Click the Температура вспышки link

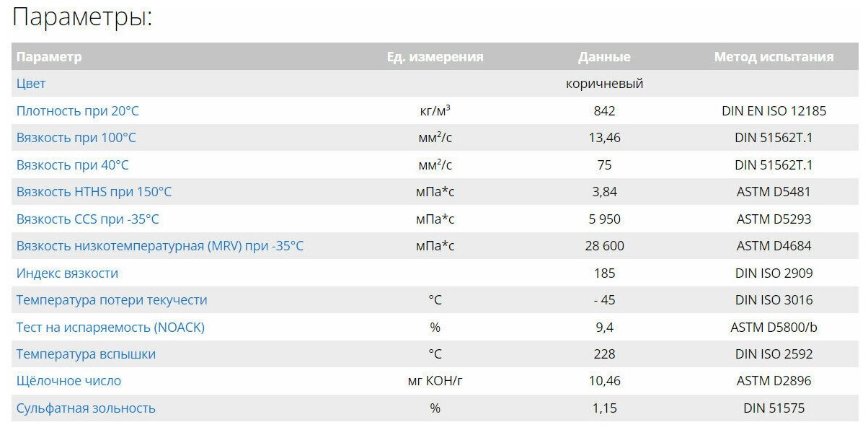[86, 354]
